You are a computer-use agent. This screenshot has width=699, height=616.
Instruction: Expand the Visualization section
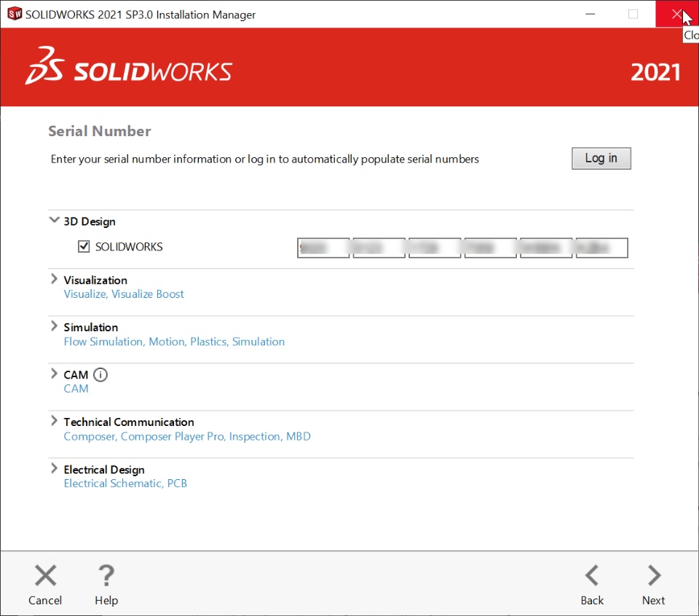pos(54,279)
